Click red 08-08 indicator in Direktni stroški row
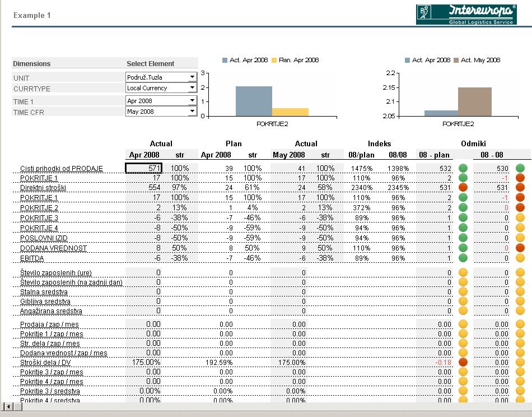 (x=520, y=187)
